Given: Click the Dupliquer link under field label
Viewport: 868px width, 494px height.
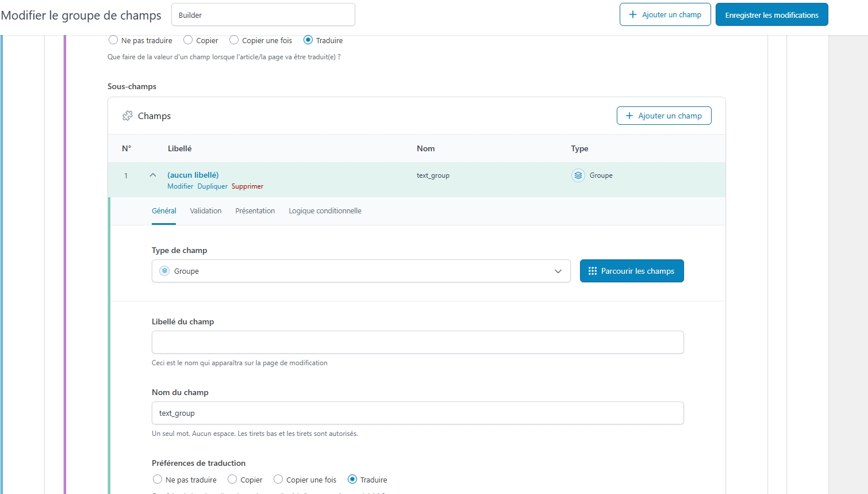Looking at the screenshot, I should click(212, 186).
